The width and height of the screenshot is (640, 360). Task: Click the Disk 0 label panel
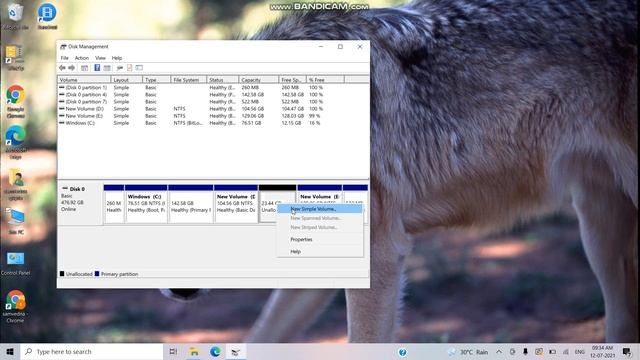coord(80,203)
